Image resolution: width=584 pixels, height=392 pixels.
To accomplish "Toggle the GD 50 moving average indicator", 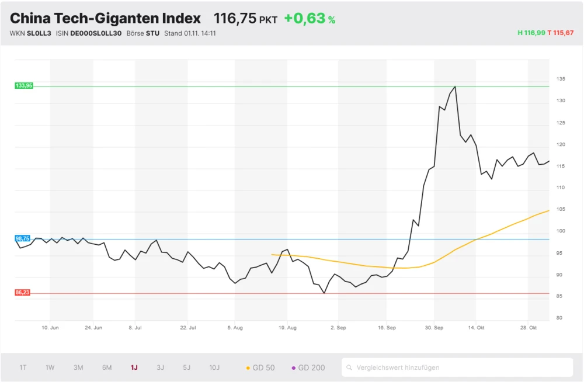I will 262,367.
